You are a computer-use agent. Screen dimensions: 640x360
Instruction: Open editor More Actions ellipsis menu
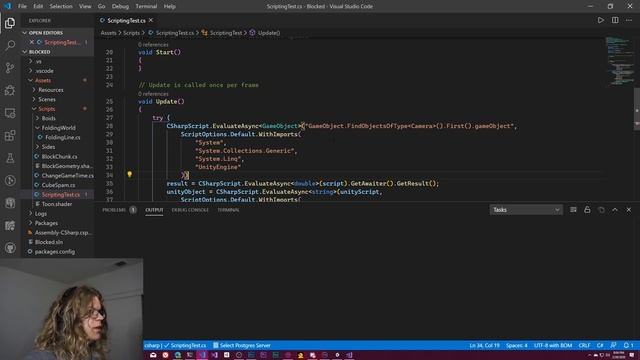coord(629,20)
